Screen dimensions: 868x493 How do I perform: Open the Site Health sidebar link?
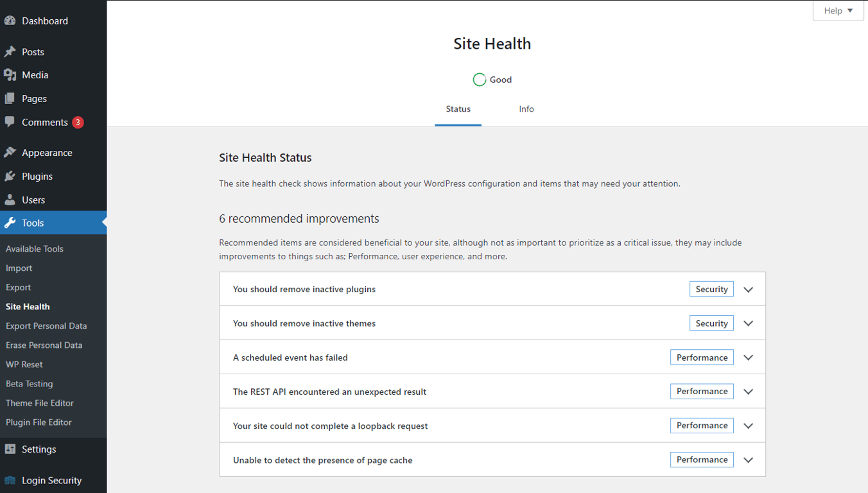(26, 306)
